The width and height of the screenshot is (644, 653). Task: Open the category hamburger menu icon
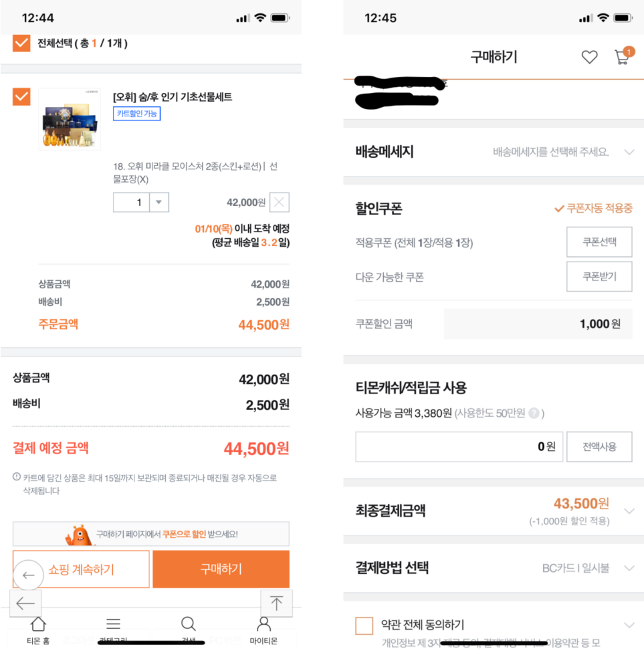pyautogui.click(x=113, y=624)
